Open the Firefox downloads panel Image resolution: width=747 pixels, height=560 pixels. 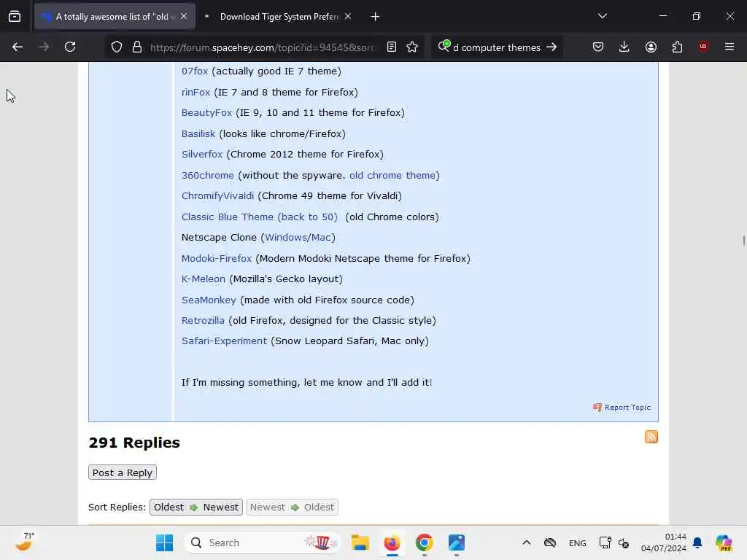tap(624, 47)
